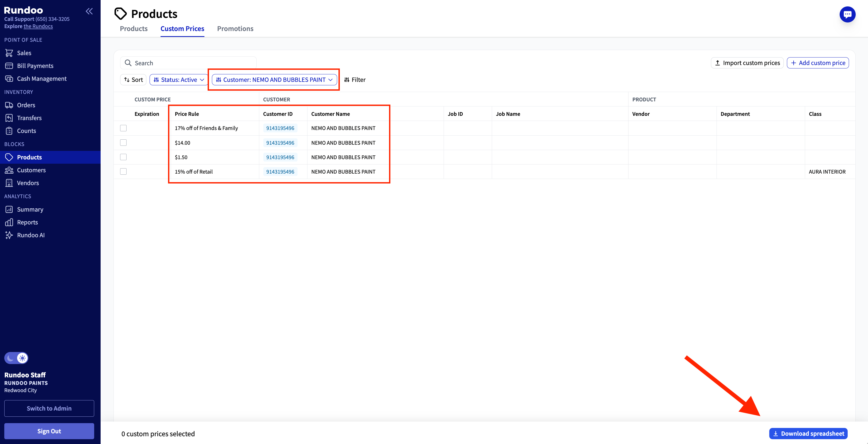Open customer ID link in $14.00 row
Image resolution: width=868 pixels, height=444 pixels.
tap(280, 143)
